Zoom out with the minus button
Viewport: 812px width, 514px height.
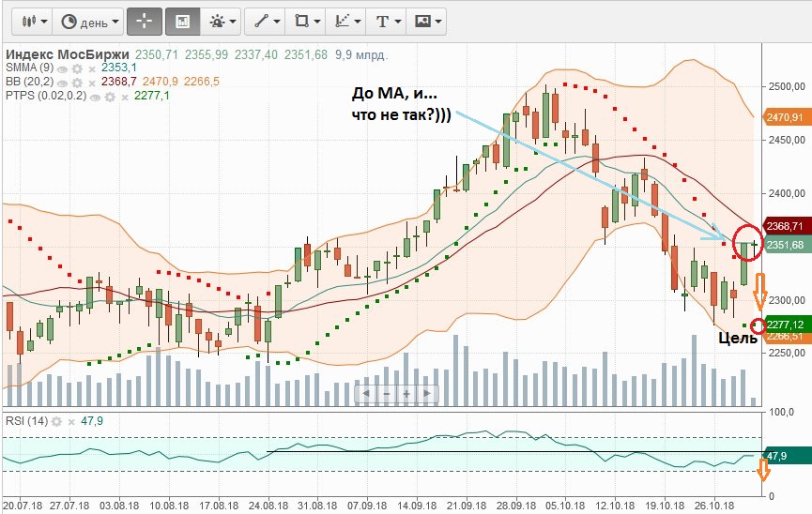point(387,394)
